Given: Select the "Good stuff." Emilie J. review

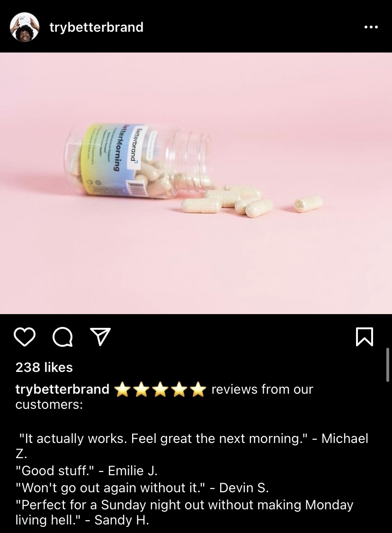Looking at the screenshot, I should tap(87, 471).
